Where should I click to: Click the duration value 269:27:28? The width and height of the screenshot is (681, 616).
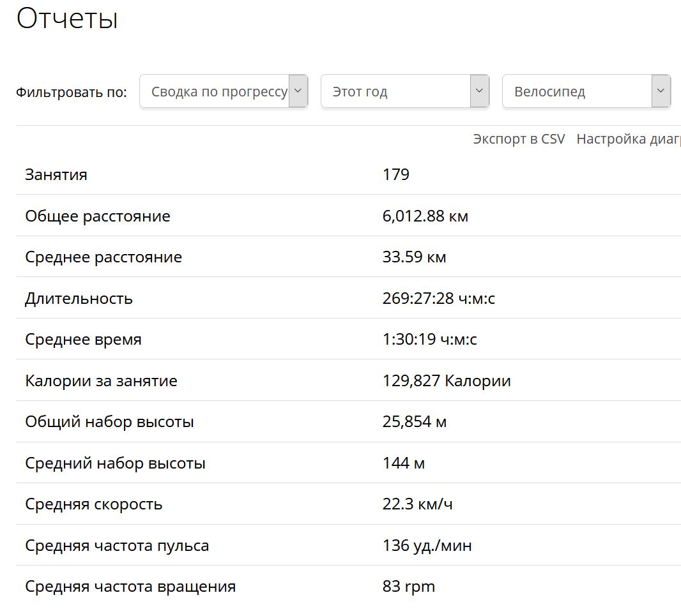point(439,299)
